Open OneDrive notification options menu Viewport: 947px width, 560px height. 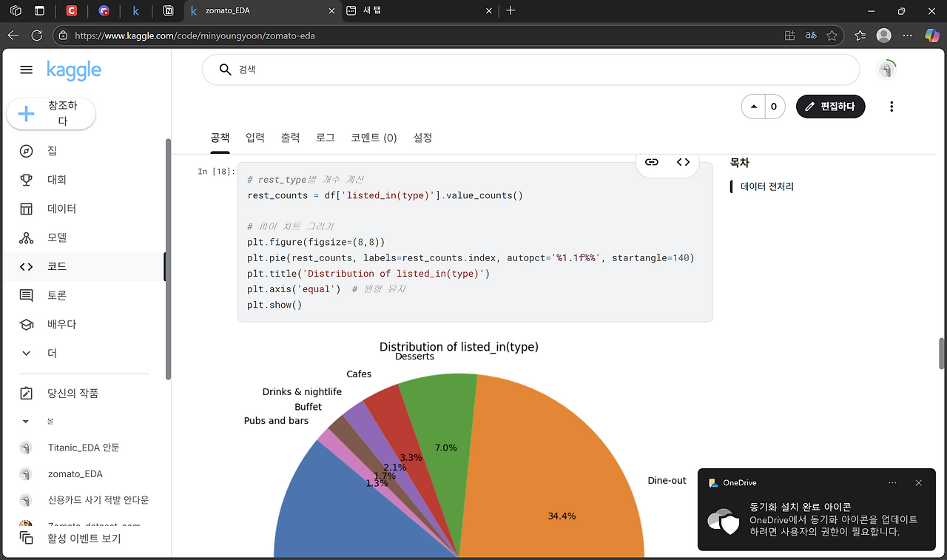pos(892,483)
